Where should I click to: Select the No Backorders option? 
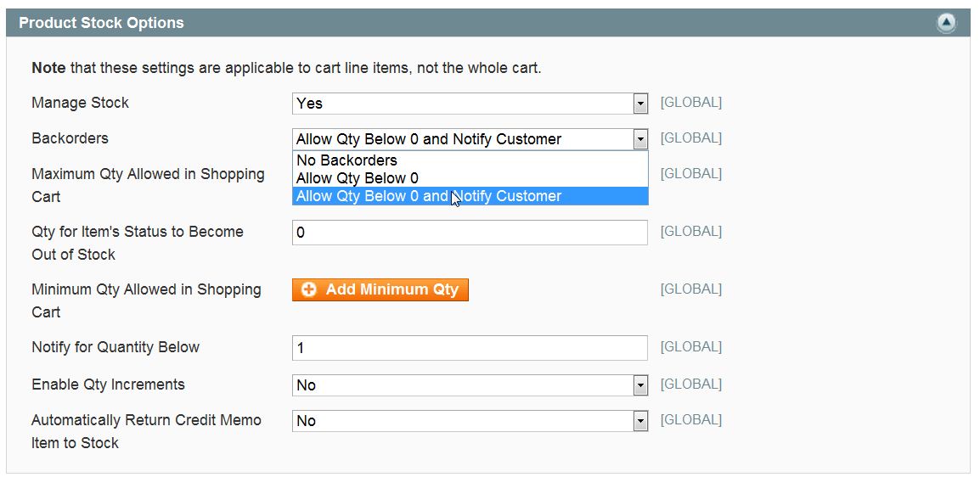pyautogui.click(x=346, y=160)
